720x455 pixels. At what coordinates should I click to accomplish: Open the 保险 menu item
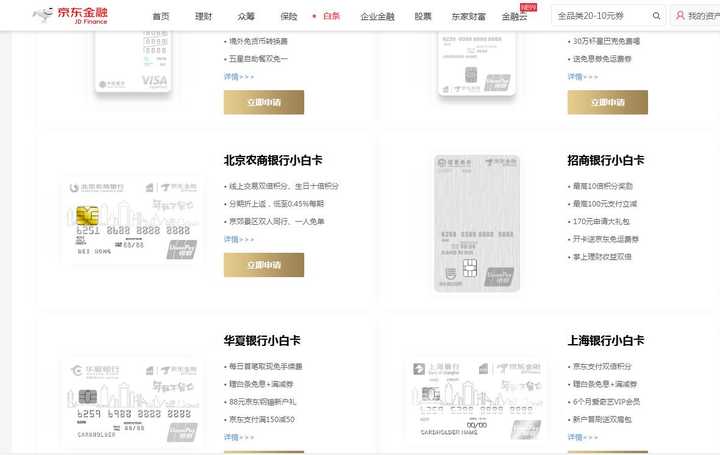[x=289, y=17]
